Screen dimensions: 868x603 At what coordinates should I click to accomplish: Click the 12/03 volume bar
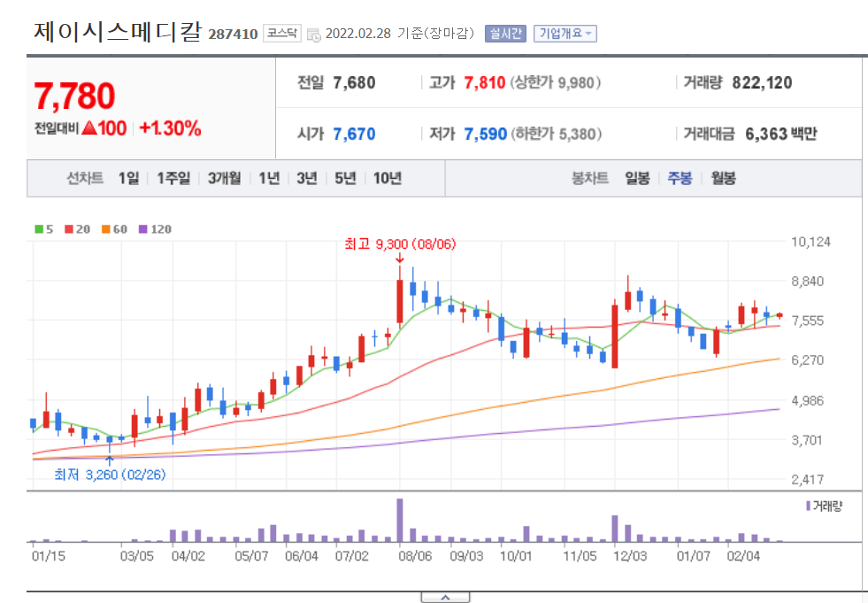click(x=614, y=529)
